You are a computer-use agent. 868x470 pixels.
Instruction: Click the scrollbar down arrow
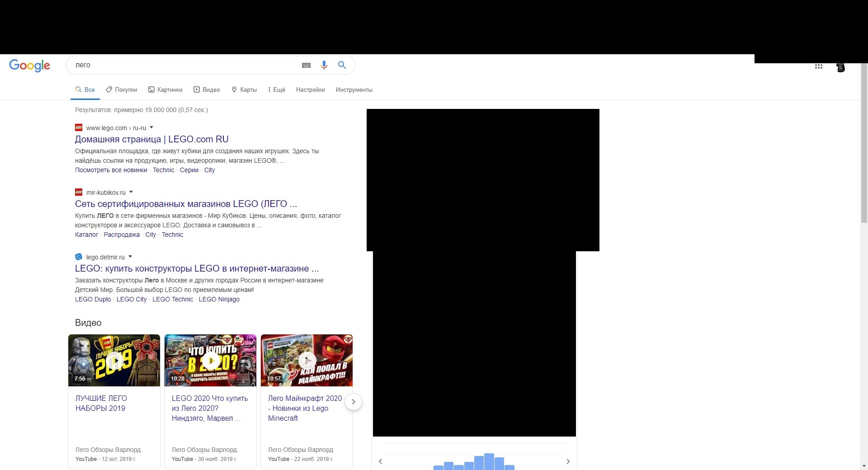[864, 466]
